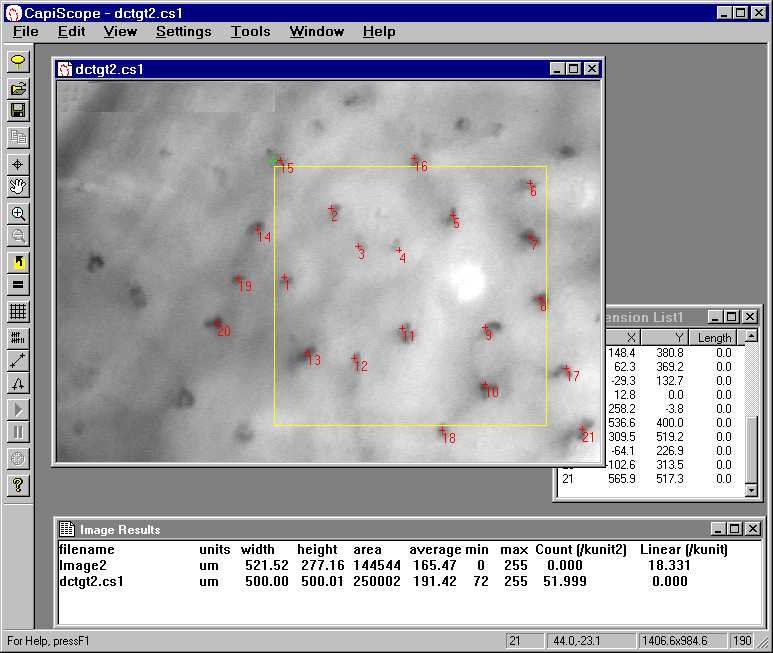Open the Settings menu
The width and height of the screenshot is (773, 653).
click(183, 32)
